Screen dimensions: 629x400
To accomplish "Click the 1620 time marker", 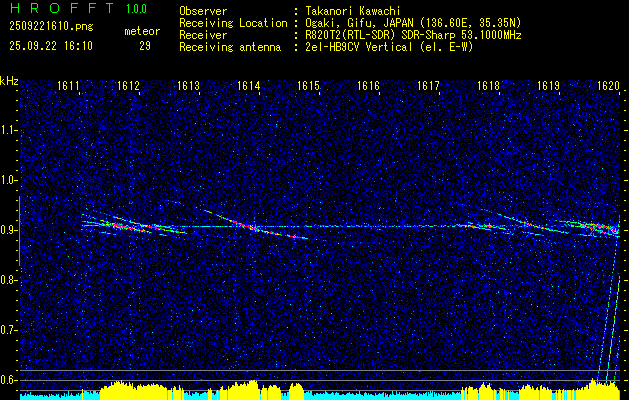I will [608, 87].
